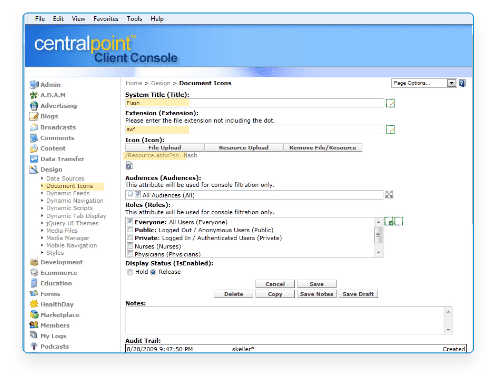This screenshot has width=497, height=386.
Task: Open the A.D.A.M module icon
Action: pos(34,95)
